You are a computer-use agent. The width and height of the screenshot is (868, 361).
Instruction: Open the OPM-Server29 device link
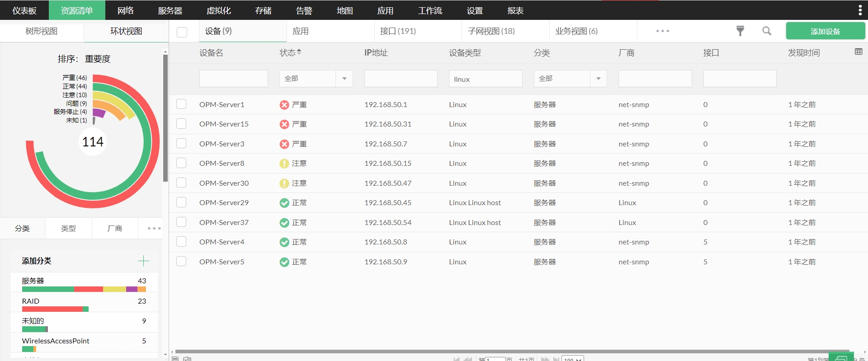(x=224, y=202)
